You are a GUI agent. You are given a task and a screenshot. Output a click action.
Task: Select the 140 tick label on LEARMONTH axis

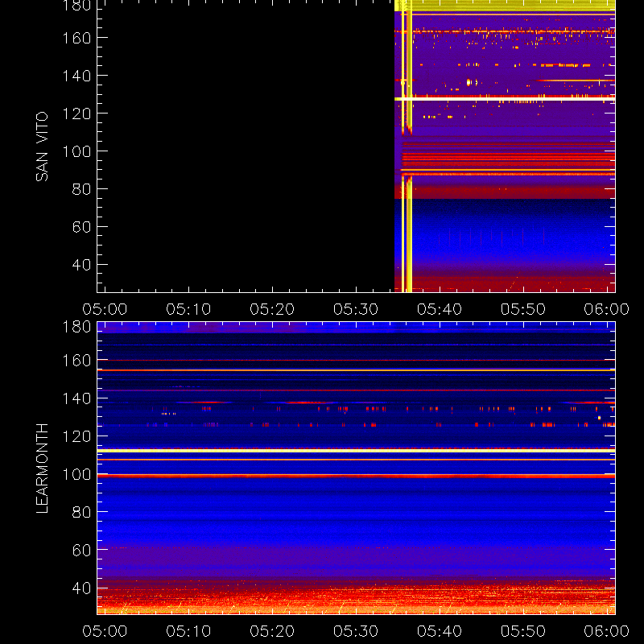click(76, 398)
